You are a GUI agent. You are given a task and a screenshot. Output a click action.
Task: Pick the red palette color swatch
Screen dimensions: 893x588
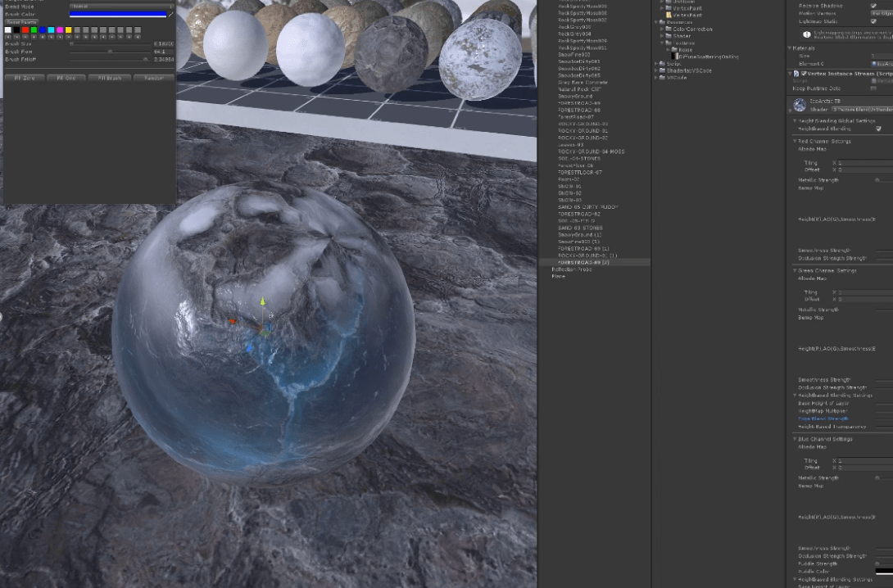[25, 30]
